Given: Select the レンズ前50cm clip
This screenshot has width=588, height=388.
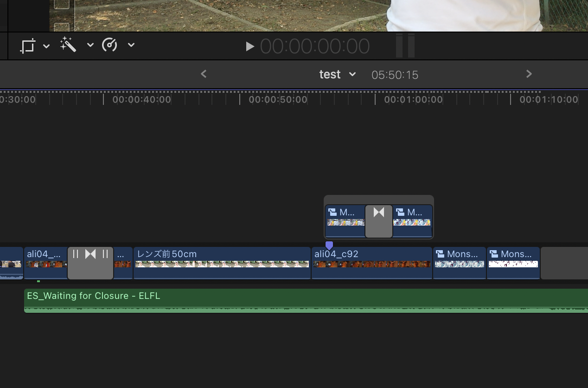Looking at the screenshot, I should [x=222, y=263].
